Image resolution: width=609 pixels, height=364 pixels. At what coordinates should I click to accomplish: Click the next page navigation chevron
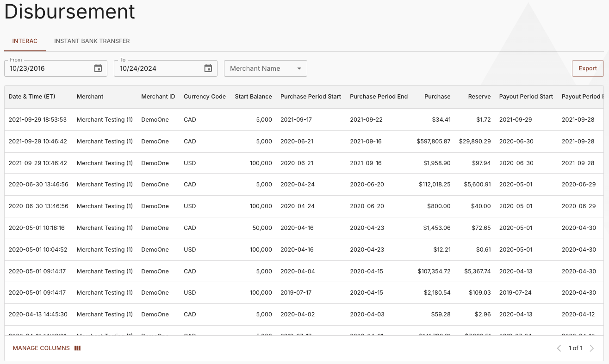coord(591,348)
